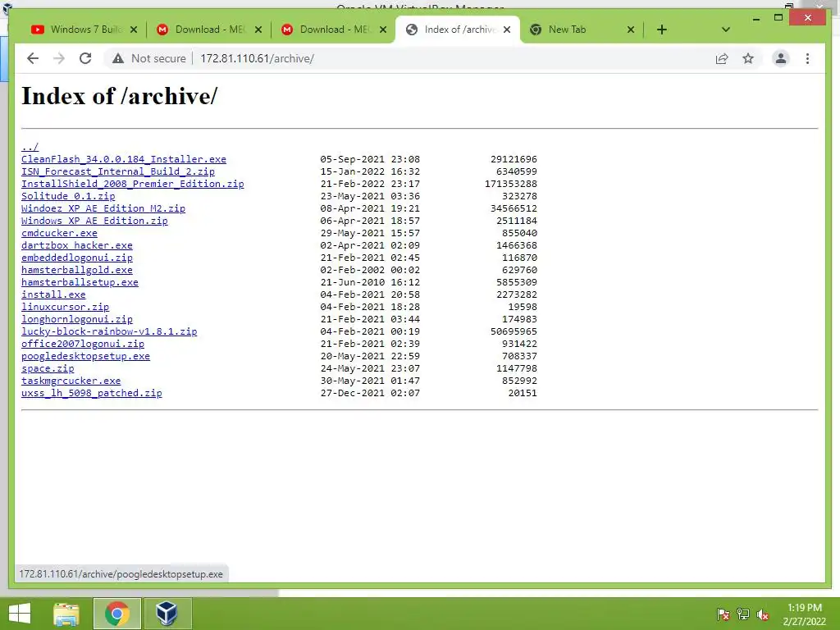Screen dimensions: 840x630
Task: Click the Chrome taskbar icon
Action: point(116,614)
